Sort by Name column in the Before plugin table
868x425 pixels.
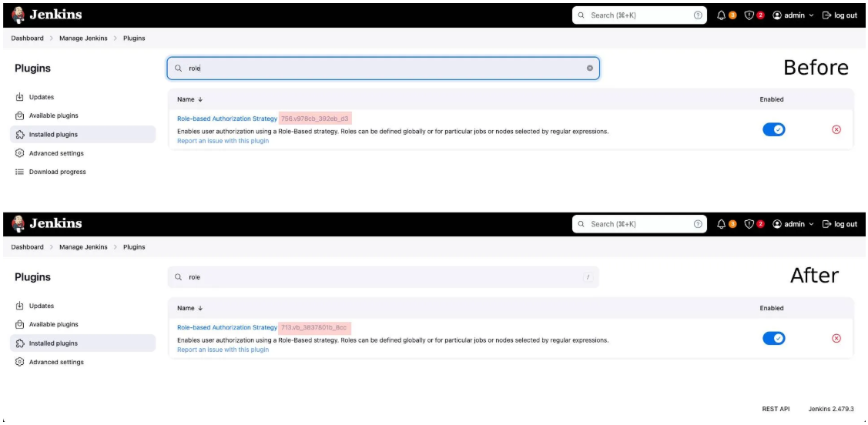[x=190, y=99]
